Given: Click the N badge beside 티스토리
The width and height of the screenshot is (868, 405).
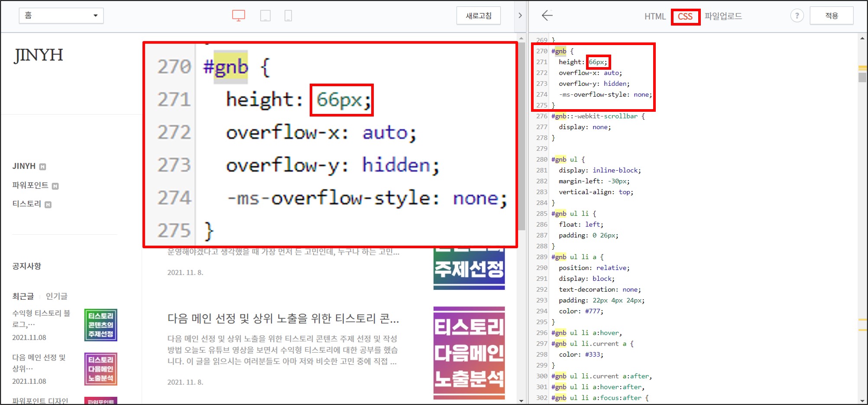Looking at the screenshot, I should click(x=48, y=205).
